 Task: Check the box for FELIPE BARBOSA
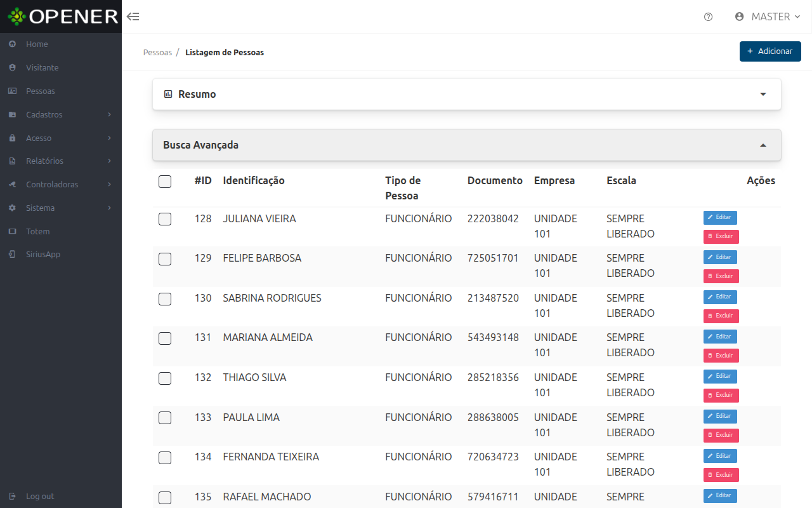165,259
